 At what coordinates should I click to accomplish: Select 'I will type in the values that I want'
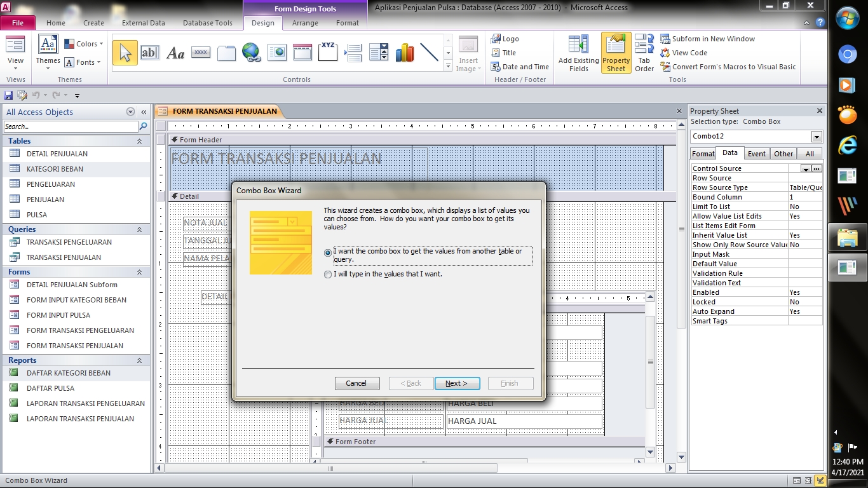tap(328, 274)
